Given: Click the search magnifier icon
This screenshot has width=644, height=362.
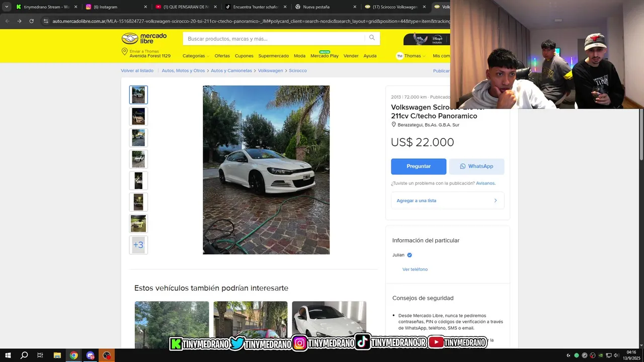Looking at the screenshot, I should [x=372, y=38].
